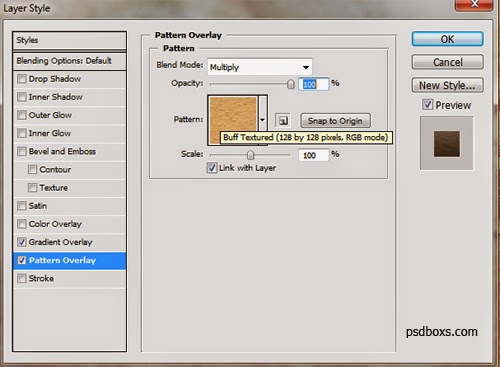
Task: Select the Stroke style label
Action: pyautogui.click(x=41, y=278)
